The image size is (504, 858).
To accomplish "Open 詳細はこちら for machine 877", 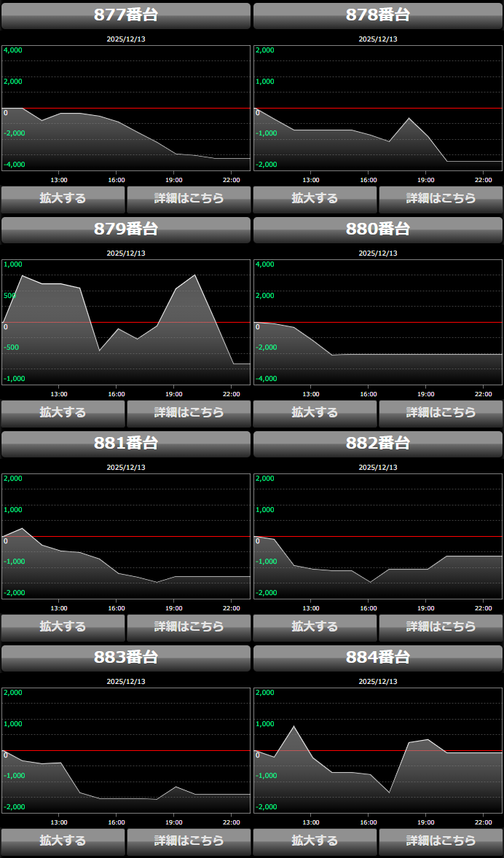I will pos(189,198).
